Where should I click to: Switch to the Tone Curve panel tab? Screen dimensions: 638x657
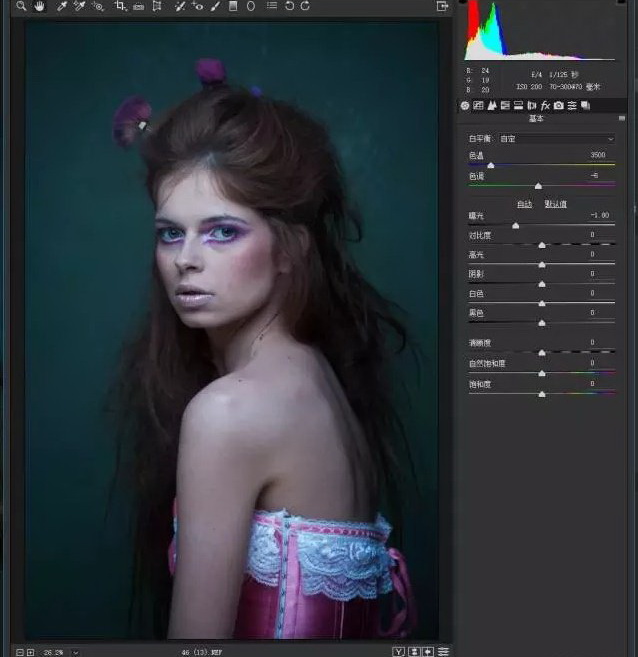tap(479, 105)
